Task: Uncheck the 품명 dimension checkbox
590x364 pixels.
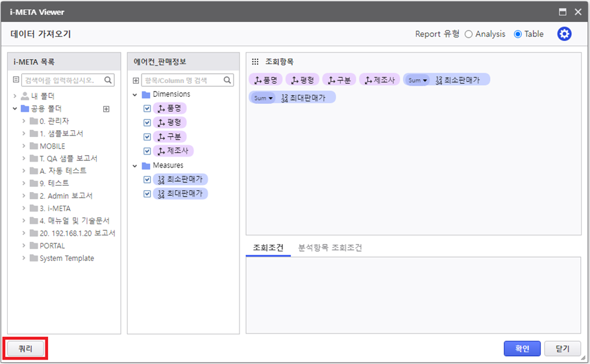Action: point(147,108)
